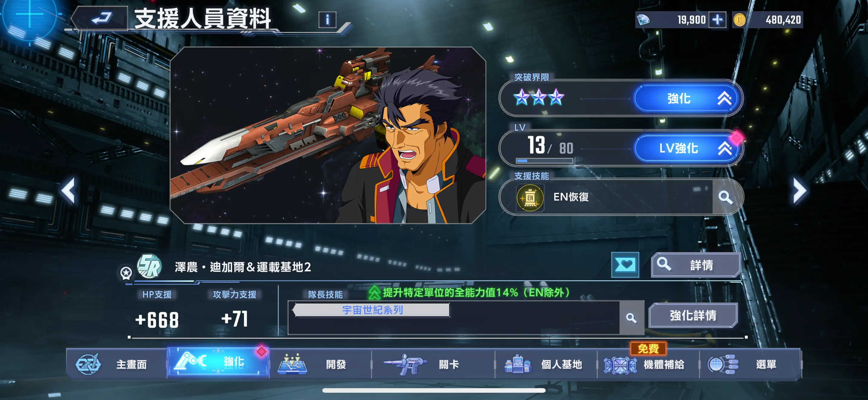Open the 隊長技能 magnifier icon
Viewport: 868px width, 400px height.
631,318
